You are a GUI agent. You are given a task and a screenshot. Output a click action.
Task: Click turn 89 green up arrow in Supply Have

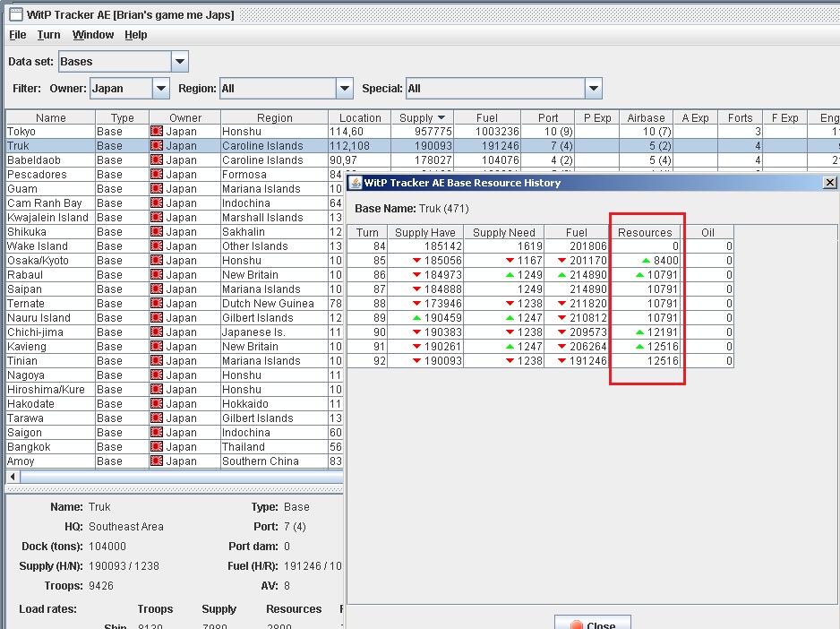click(416, 318)
